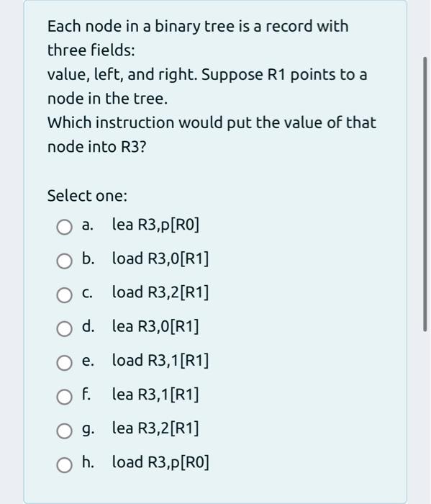Click the answer text 'lea R3,p[R0]'
The image size is (431, 504).
click(155, 225)
